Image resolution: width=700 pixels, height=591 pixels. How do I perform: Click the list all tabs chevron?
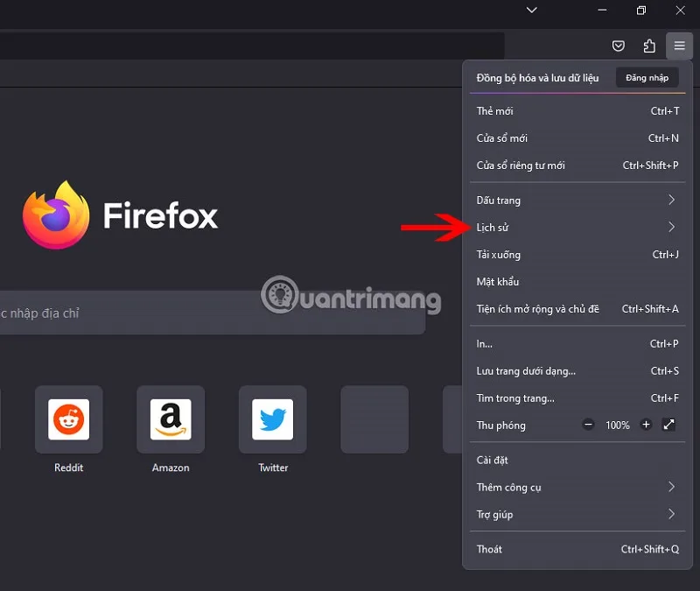[532, 10]
